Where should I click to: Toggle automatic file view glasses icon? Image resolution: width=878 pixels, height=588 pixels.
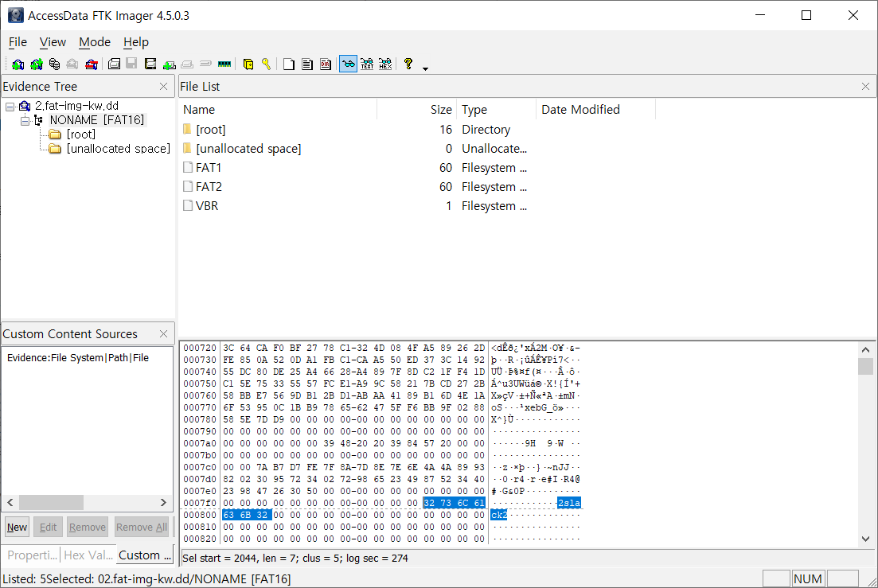pyautogui.click(x=349, y=64)
